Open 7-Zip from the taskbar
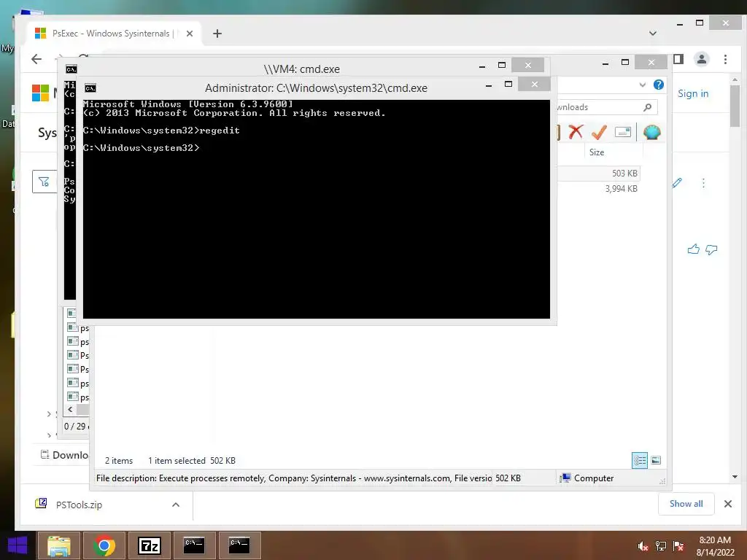This screenshot has width=747, height=560. point(149,545)
